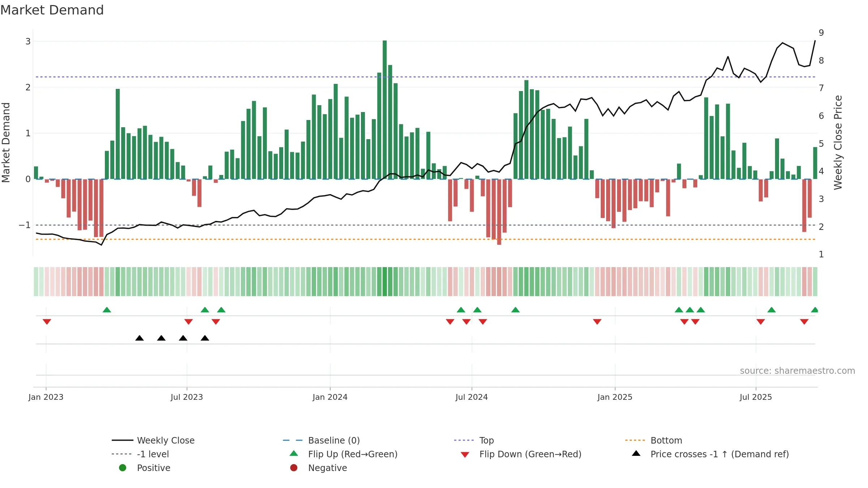Toggle the Top legend entry

(x=474, y=440)
